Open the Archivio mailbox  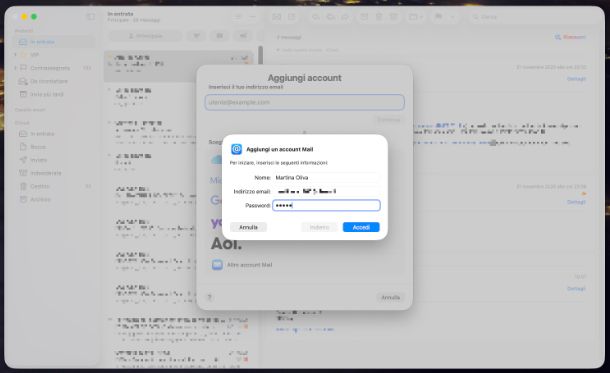[54, 200]
